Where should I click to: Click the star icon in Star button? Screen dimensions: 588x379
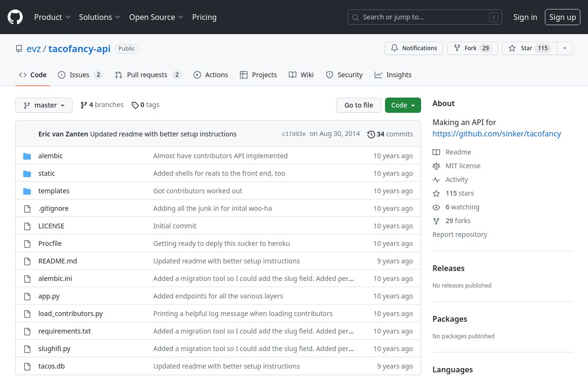(x=512, y=48)
